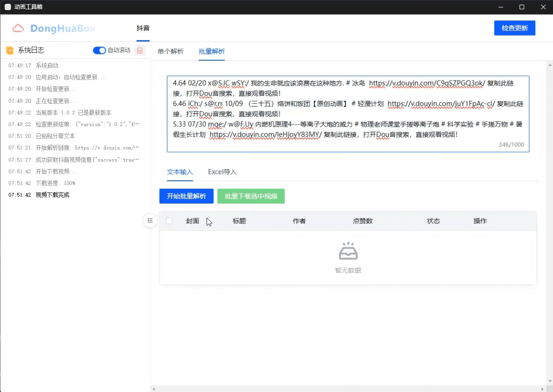Select the 抖音 tab at the top
This screenshot has width=553, height=392.
pyautogui.click(x=143, y=28)
